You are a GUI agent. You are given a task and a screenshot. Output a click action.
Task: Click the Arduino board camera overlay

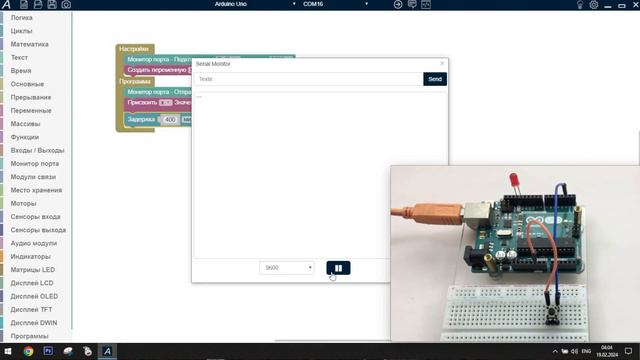tap(515, 253)
